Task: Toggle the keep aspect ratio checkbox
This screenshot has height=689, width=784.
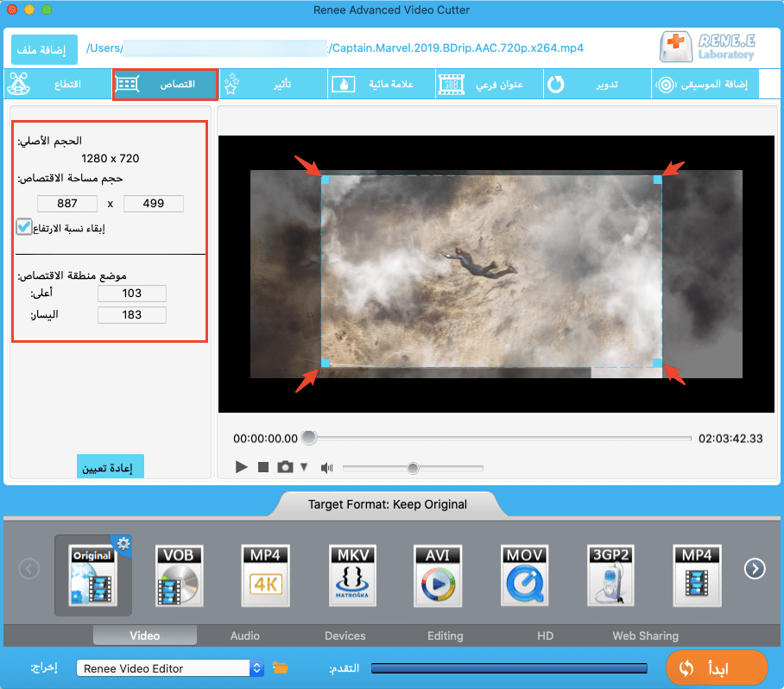Action: pos(23,227)
